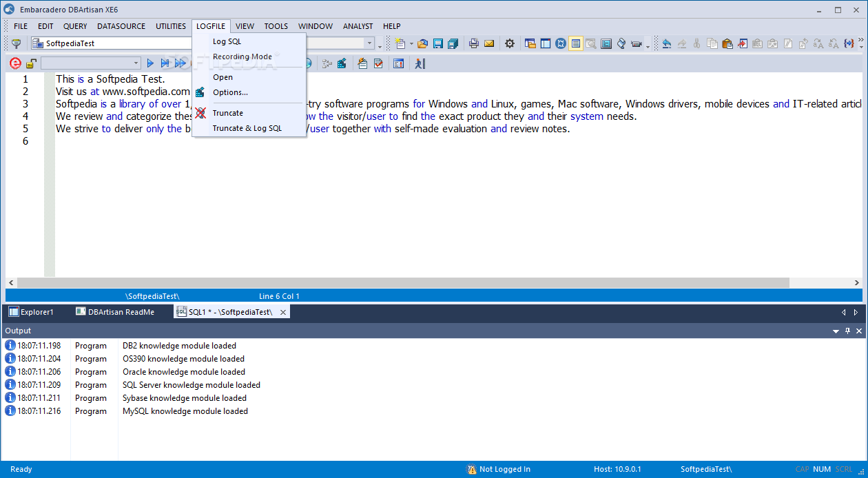
Task: Open the ANALYST menu
Action: [358, 26]
